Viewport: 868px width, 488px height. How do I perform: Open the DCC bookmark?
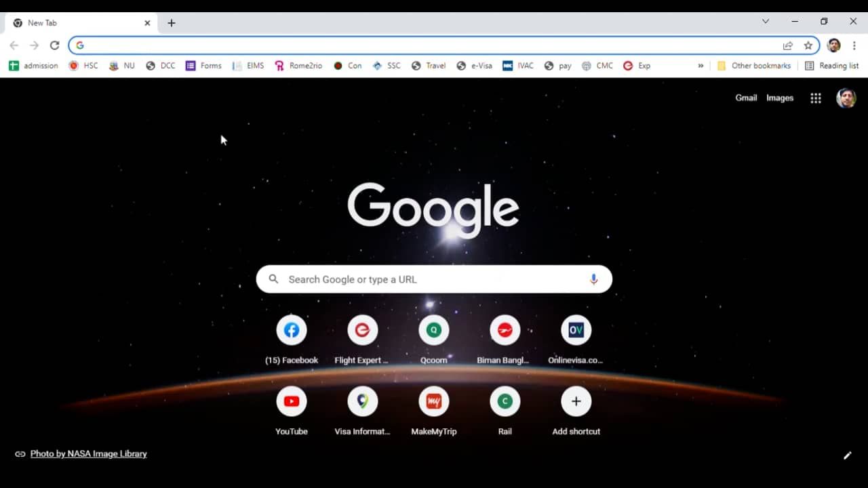click(x=161, y=66)
